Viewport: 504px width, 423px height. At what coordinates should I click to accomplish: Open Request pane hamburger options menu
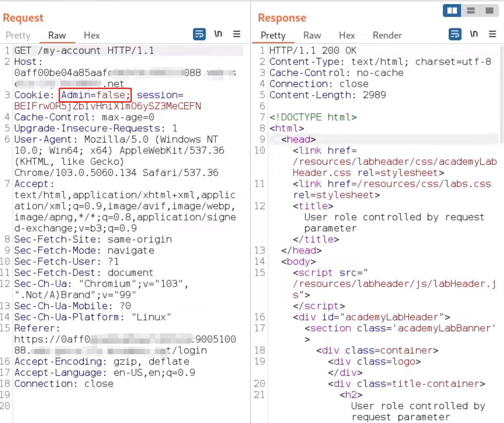click(x=237, y=34)
